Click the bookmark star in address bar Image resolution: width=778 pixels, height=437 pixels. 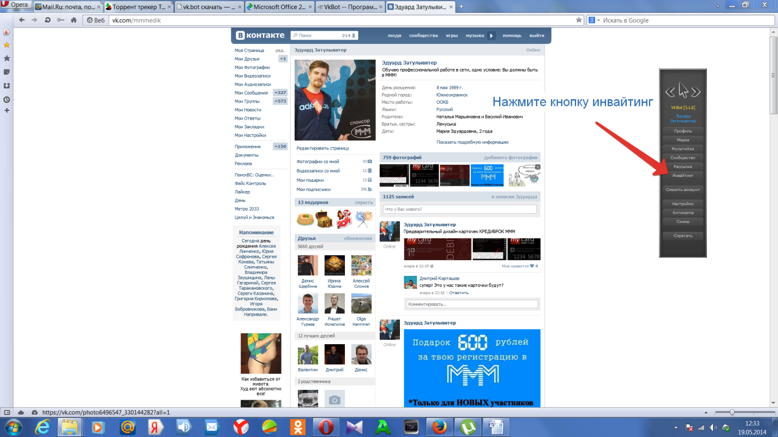pos(579,20)
